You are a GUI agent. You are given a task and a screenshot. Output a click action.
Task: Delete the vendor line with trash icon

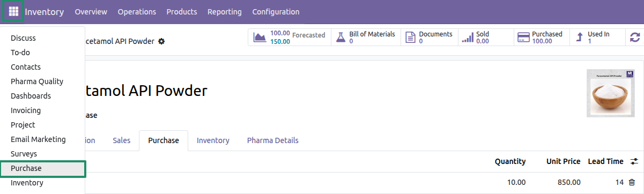tap(632, 182)
